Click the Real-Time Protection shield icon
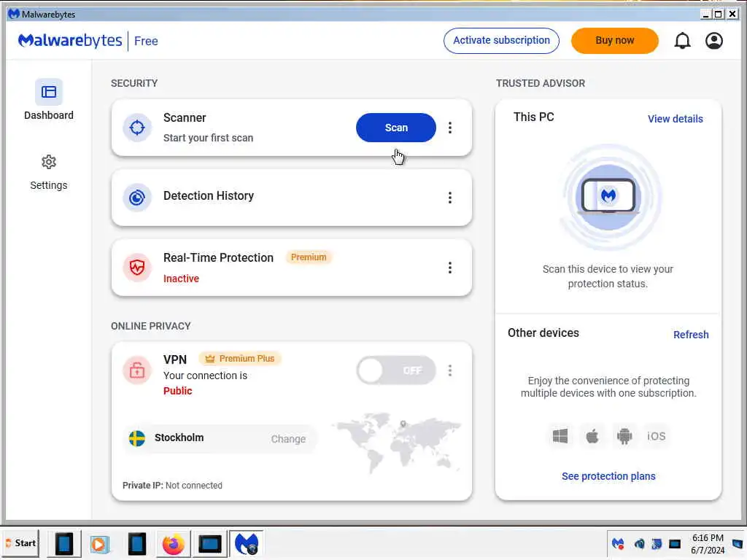The image size is (747, 560). [137, 268]
